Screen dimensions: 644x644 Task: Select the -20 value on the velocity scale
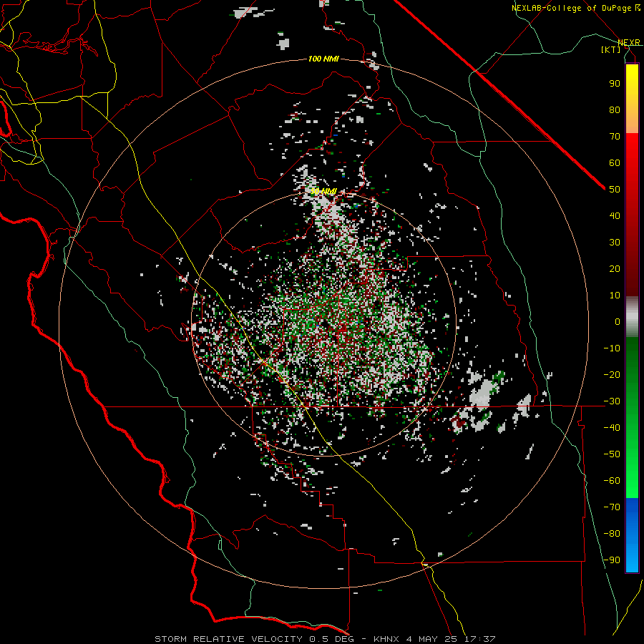tap(612, 374)
